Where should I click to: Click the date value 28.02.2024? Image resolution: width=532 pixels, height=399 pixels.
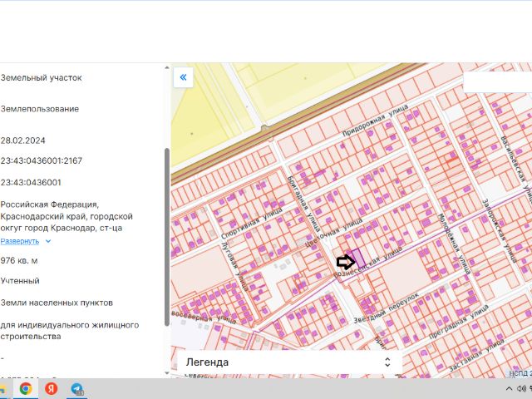(22, 140)
